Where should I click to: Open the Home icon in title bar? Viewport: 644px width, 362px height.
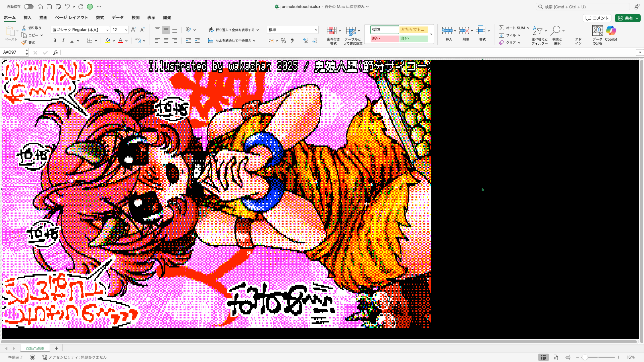coord(40,7)
